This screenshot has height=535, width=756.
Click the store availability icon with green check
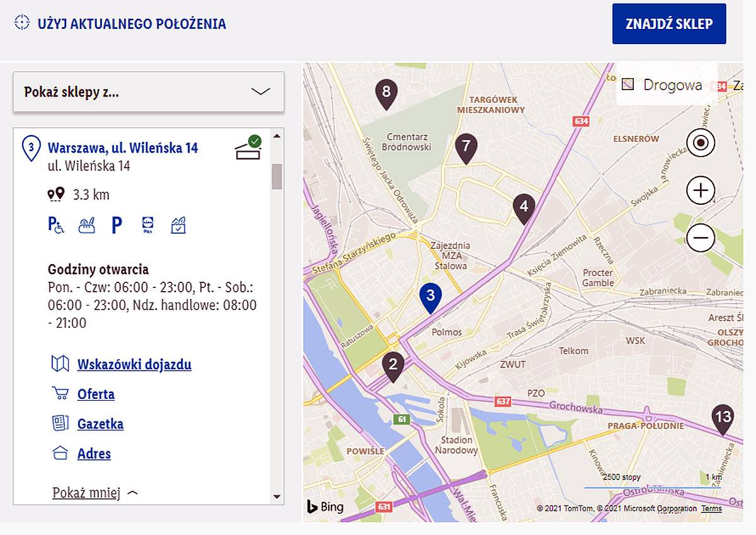coord(248,148)
